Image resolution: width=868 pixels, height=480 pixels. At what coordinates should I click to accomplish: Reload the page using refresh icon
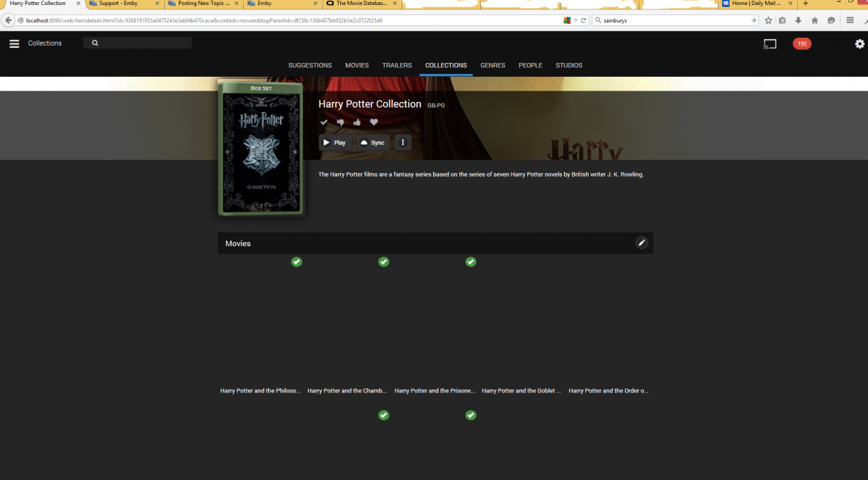click(x=584, y=20)
